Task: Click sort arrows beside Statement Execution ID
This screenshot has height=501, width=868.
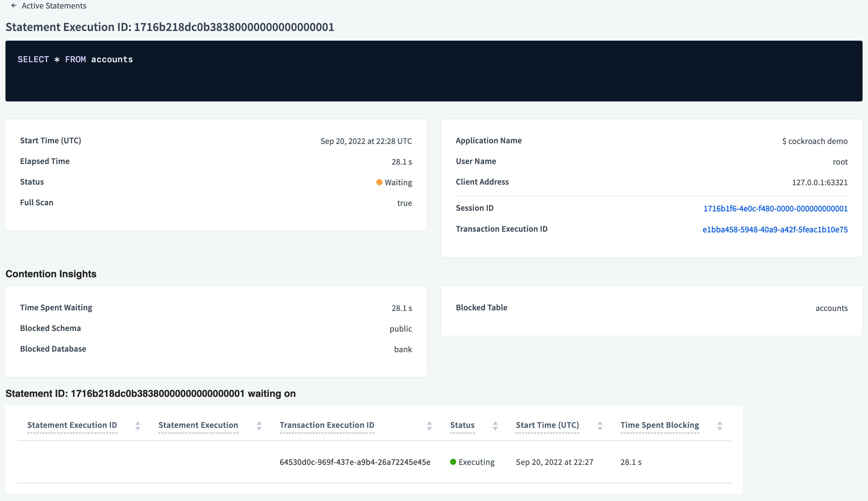Action: (x=137, y=425)
